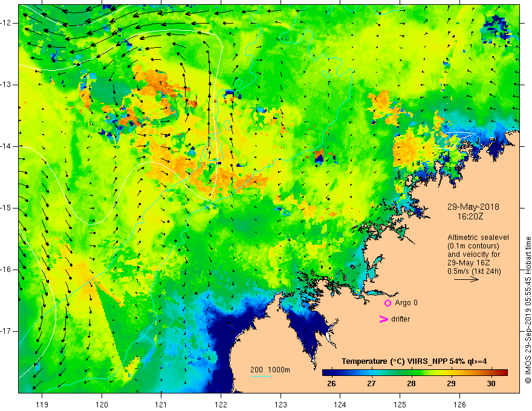Click the '29-May 16Z' caption line
The width and height of the screenshot is (532, 411).
[x=469, y=263]
